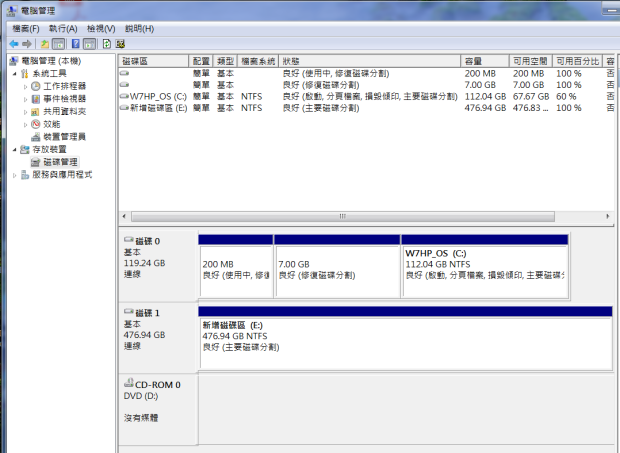620x453 pixels.
Task: Click the 工作排程器 clock icon
Action: tap(36, 86)
